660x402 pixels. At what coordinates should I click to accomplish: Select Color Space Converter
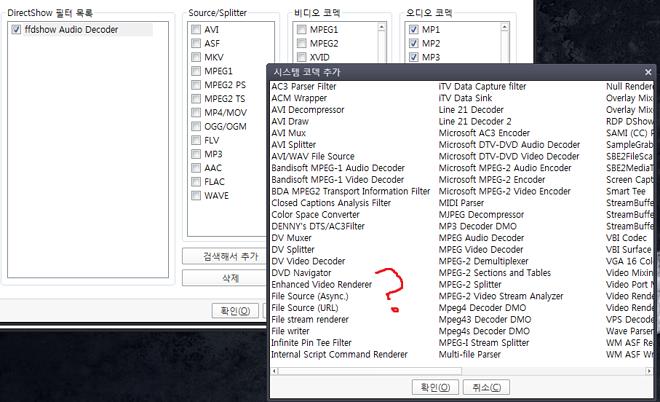click(x=316, y=215)
